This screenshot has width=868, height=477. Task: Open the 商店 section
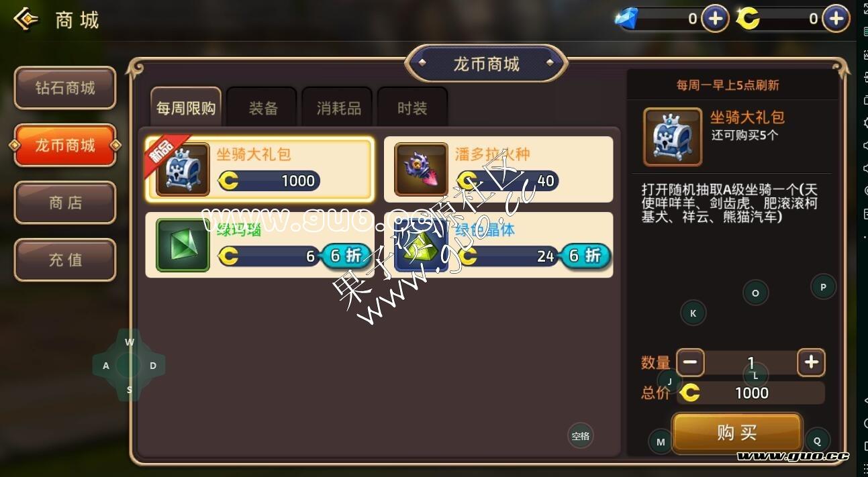(x=65, y=203)
